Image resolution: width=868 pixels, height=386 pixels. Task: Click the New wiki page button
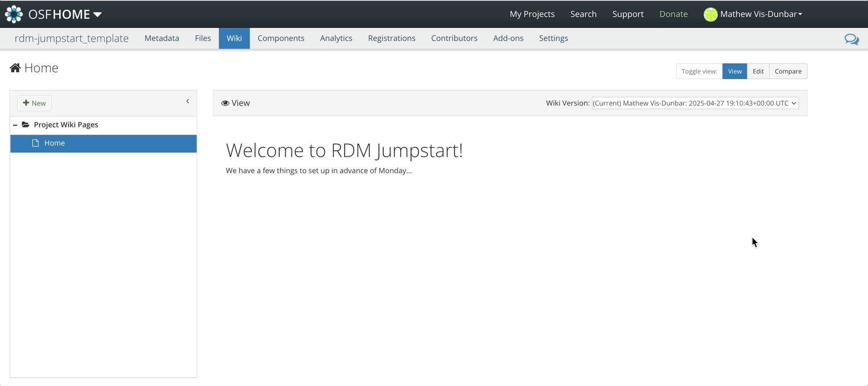tap(34, 103)
